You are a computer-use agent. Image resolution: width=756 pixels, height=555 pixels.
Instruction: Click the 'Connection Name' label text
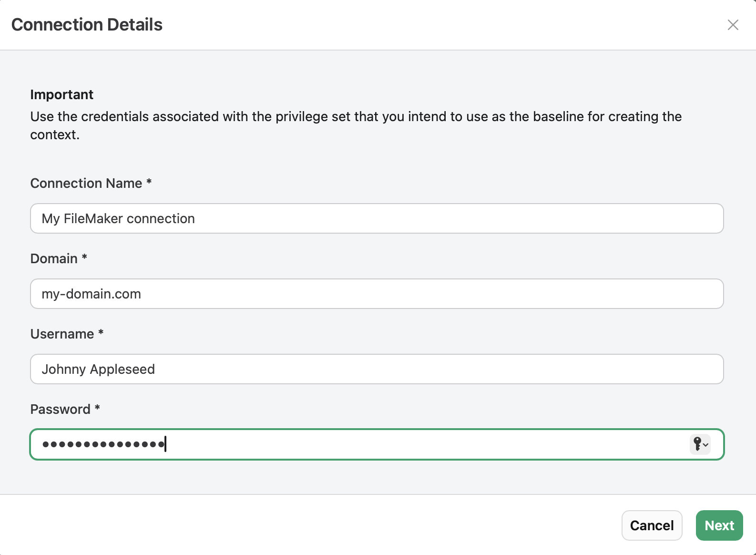tap(86, 184)
